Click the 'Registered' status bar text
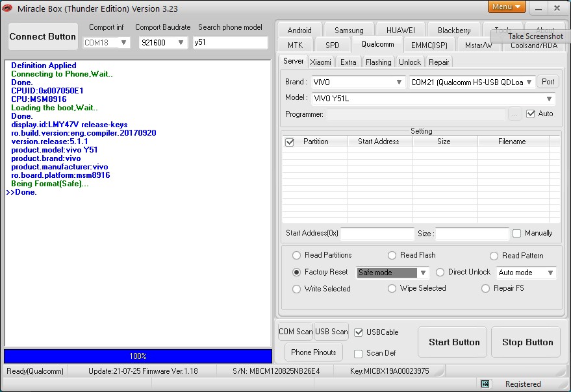Screen dimensions: 571x392 pyautogui.click(x=523, y=384)
